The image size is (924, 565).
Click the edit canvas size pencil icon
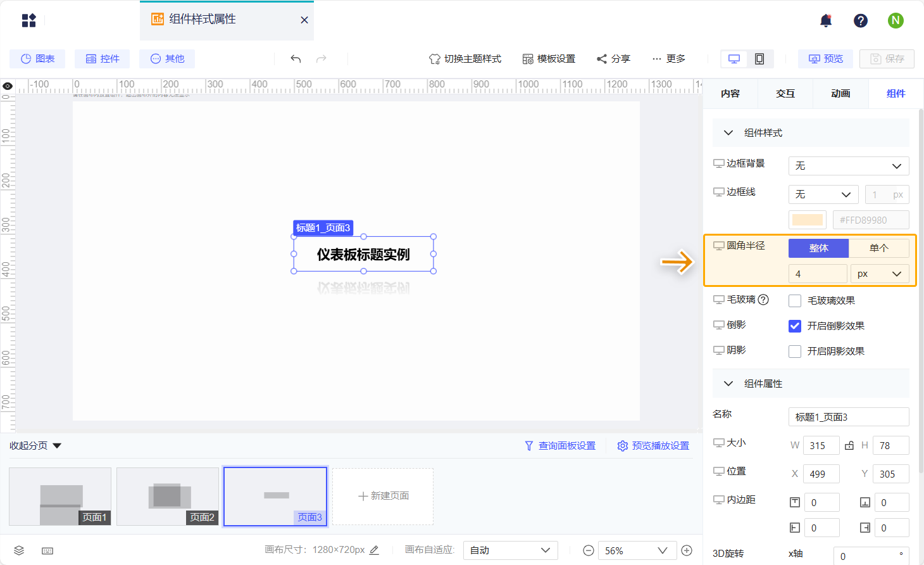(374, 550)
